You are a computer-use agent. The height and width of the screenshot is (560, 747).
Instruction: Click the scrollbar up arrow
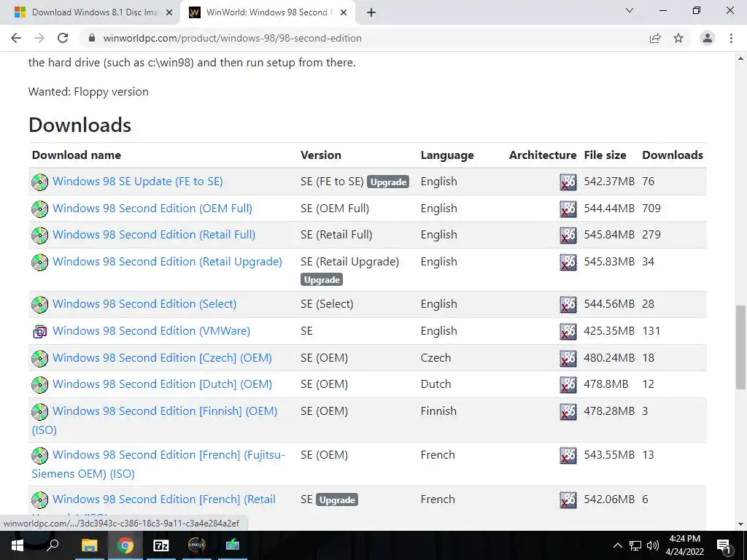pos(740,58)
